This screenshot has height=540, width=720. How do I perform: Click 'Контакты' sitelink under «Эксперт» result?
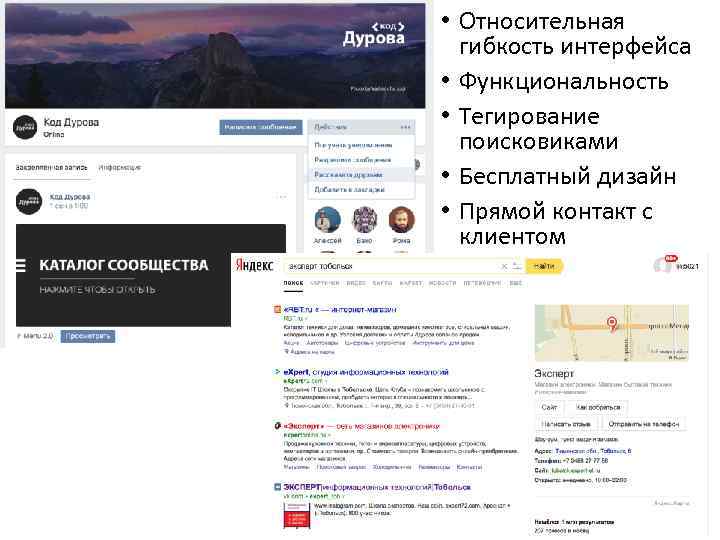(x=469, y=467)
